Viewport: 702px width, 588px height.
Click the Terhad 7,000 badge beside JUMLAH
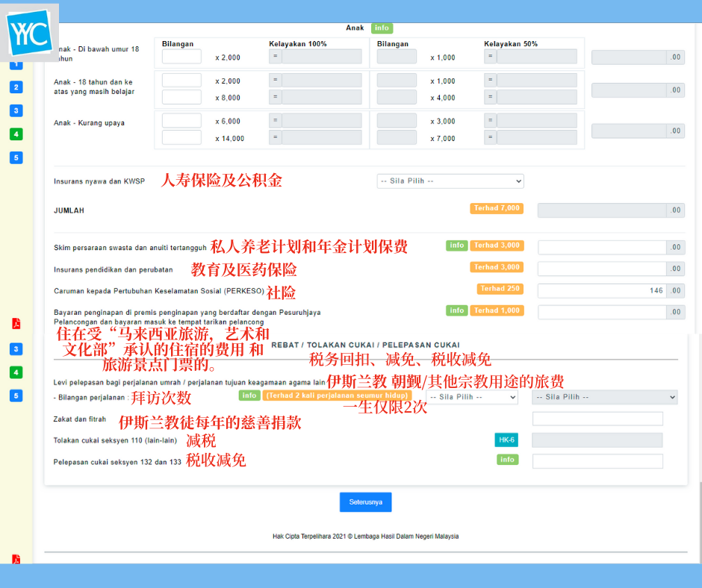tap(497, 208)
